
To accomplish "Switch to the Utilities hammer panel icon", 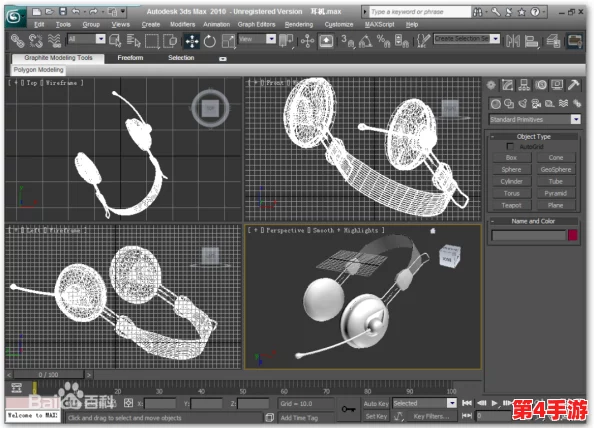I will (574, 85).
